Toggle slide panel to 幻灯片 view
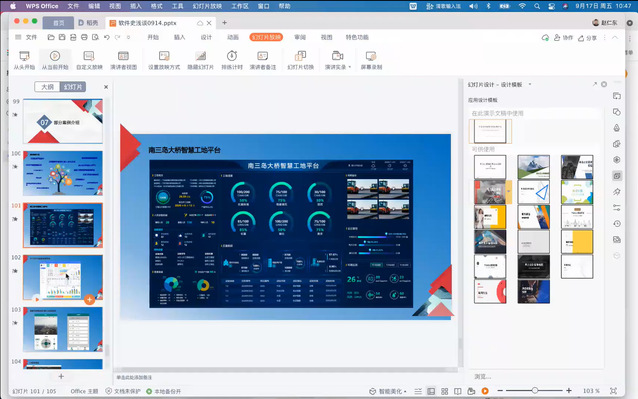Image resolution: width=638 pixels, height=399 pixels. coord(73,87)
